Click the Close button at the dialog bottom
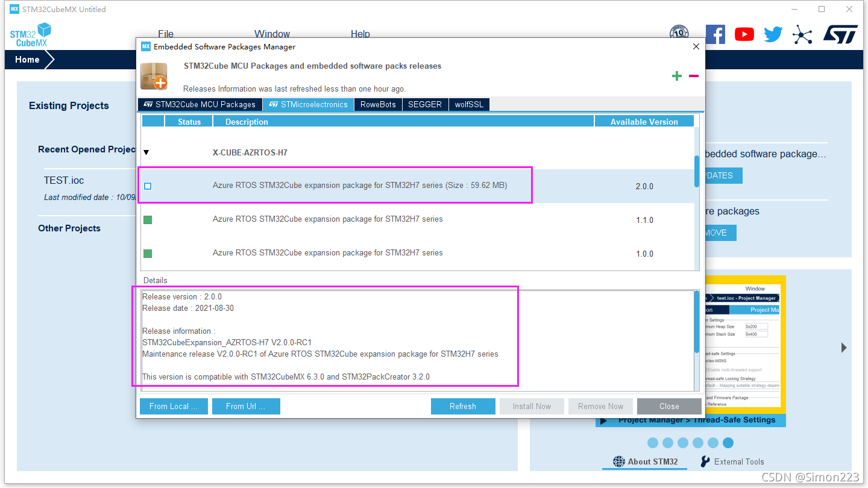868x488 pixels. click(x=669, y=406)
